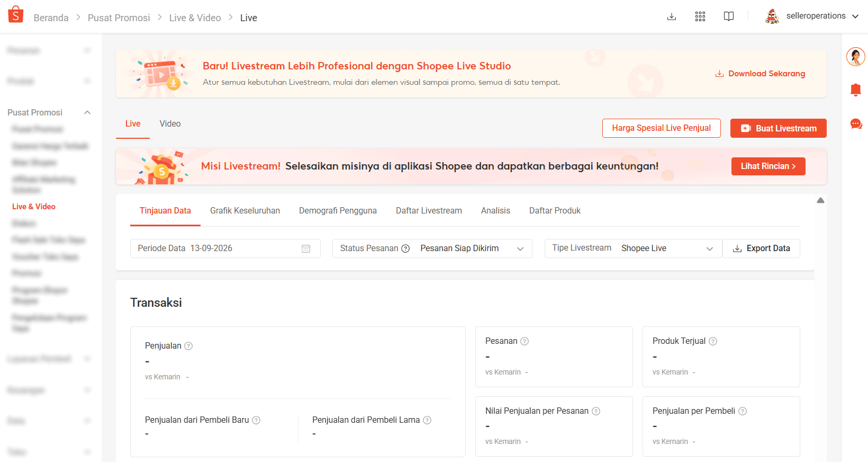Select the Tinjauan Data tab

click(165, 210)
